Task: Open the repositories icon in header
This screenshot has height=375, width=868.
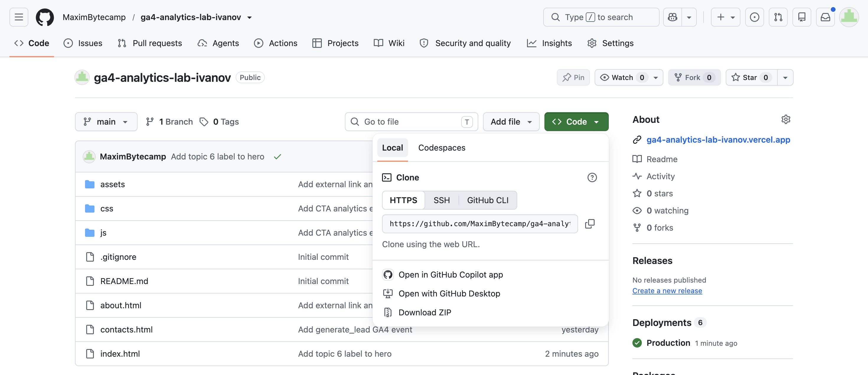Action: click(802, 17)
